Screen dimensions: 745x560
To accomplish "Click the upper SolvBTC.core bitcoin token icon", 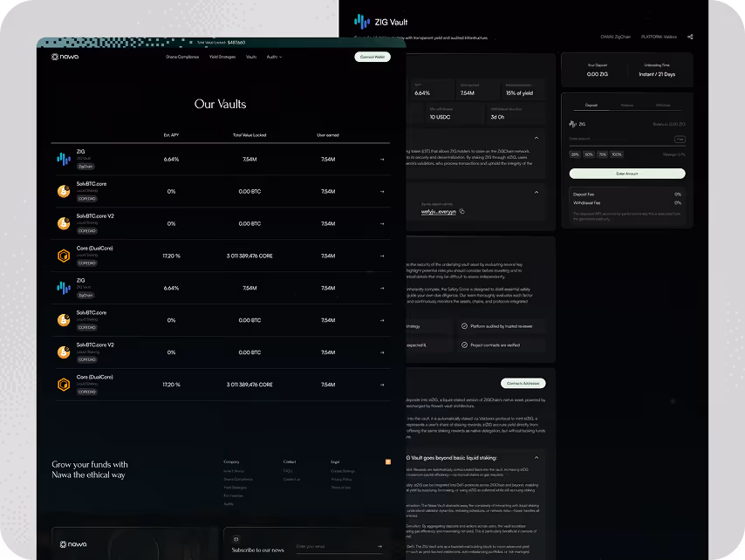I will [x=64, y=191].
